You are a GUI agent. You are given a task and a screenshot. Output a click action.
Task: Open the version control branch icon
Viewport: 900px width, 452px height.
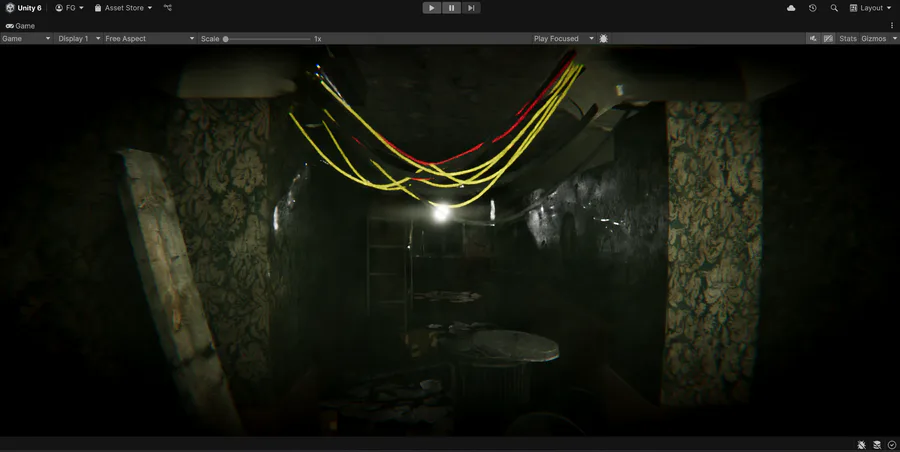168,8
